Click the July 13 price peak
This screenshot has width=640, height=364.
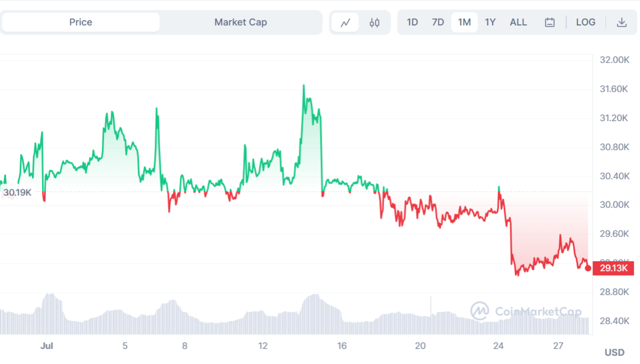(304, 86)
